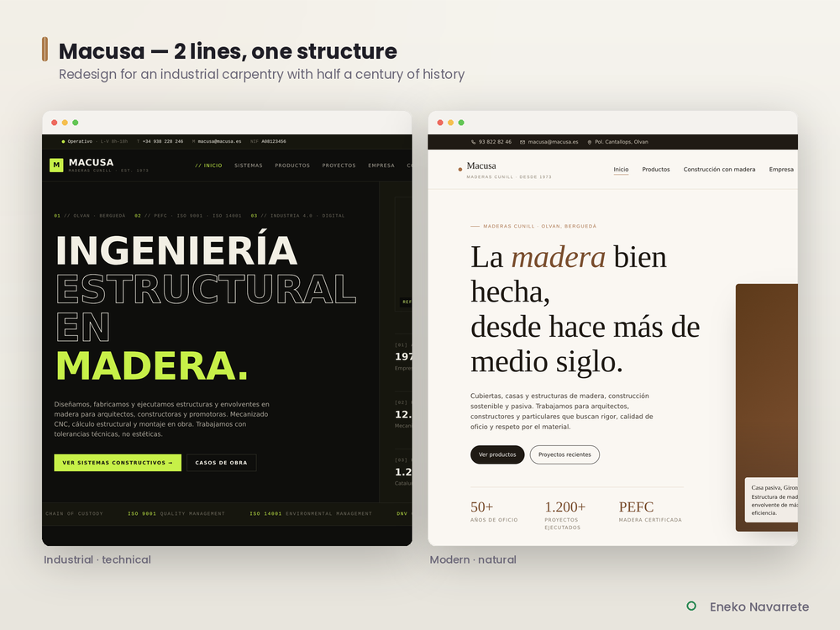Open EMPRESA in the dark navigation bar
Image resolution: width=840 pixels, height=630 pixels.
tap(381, 165)
